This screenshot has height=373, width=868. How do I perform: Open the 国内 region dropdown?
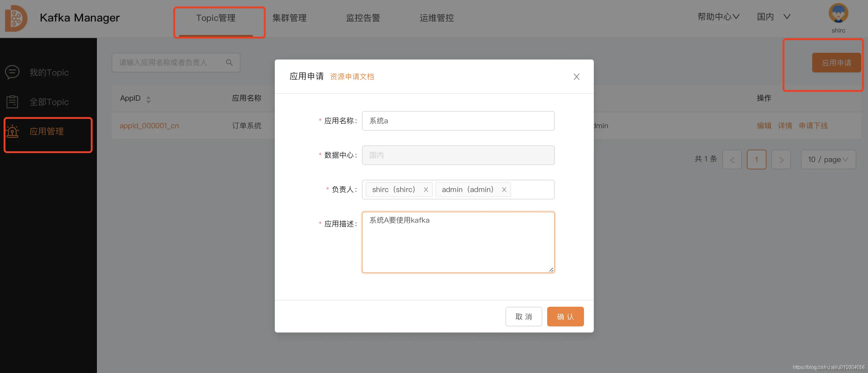[x=774, y=17]
